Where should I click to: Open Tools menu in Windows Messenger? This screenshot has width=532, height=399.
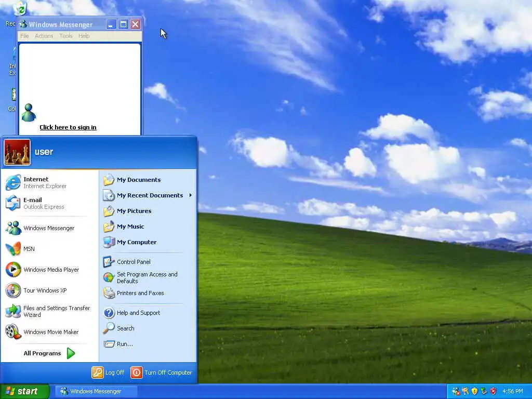66,36
